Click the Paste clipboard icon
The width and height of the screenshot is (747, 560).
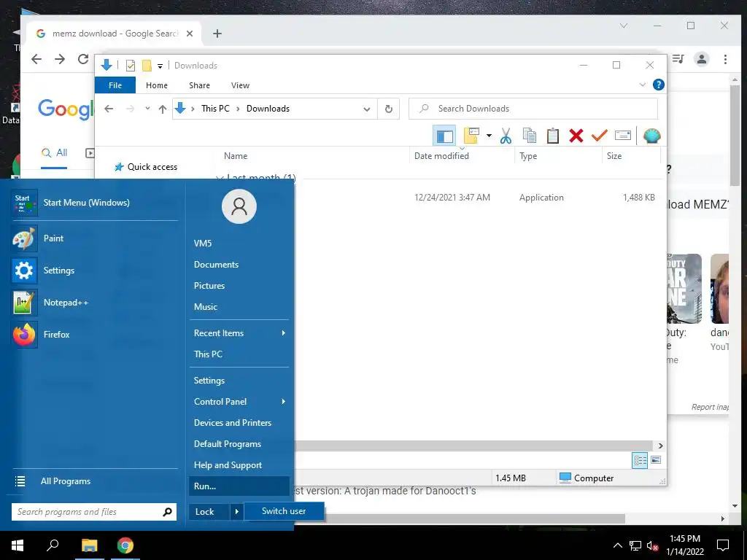(x=553, y=136)
